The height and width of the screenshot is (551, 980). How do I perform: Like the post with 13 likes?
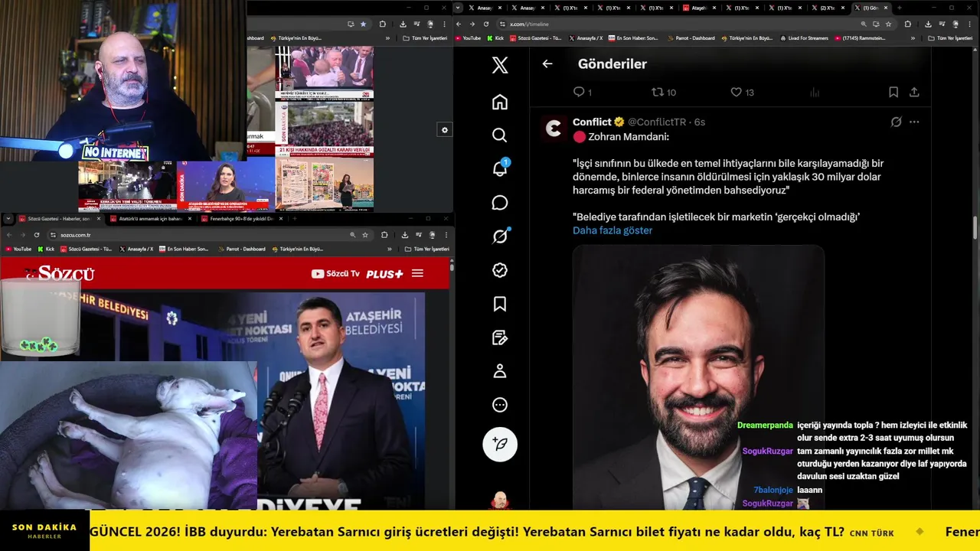point(742,92)
